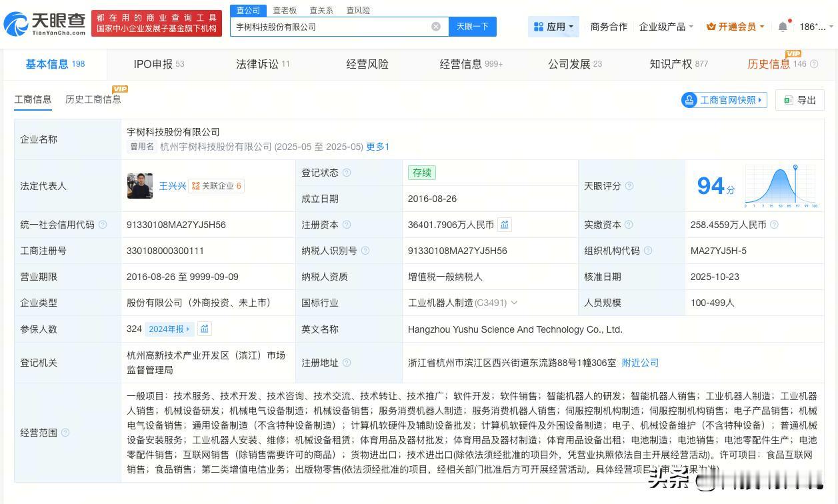Click help icon next to 实缴资本 label
The width and height of the screenshot is (838, 504).
click(x=629, y=225)
